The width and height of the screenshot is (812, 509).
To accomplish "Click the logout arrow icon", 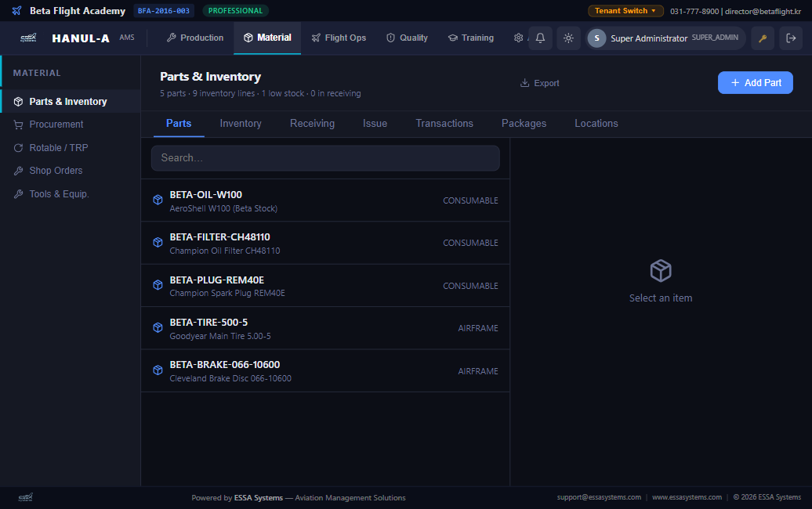I will pos(791,38).
